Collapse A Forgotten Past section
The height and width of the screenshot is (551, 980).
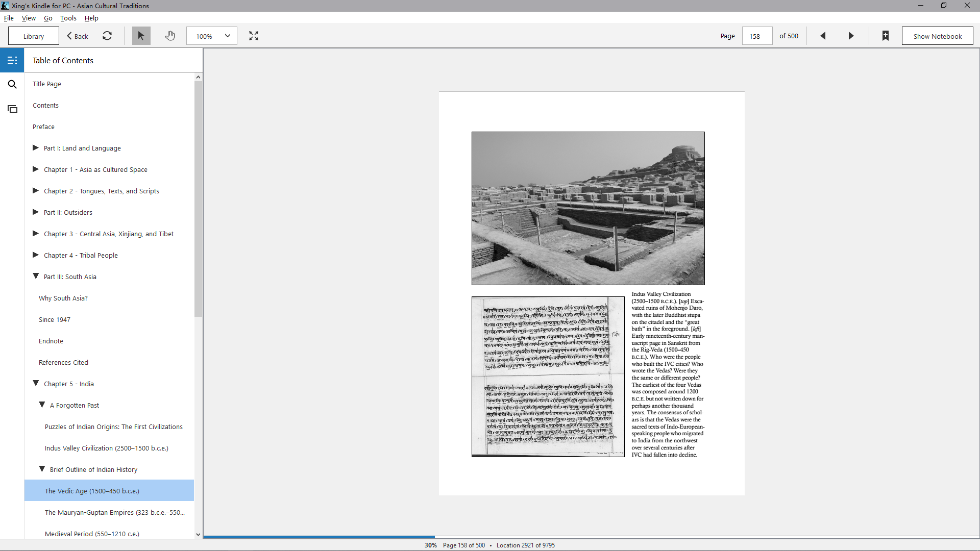[x=42, y=405]
